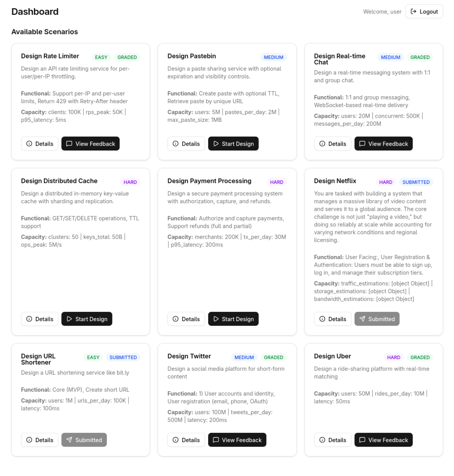Click the send icon on URL Shortener Submitted button

[69, 440]
